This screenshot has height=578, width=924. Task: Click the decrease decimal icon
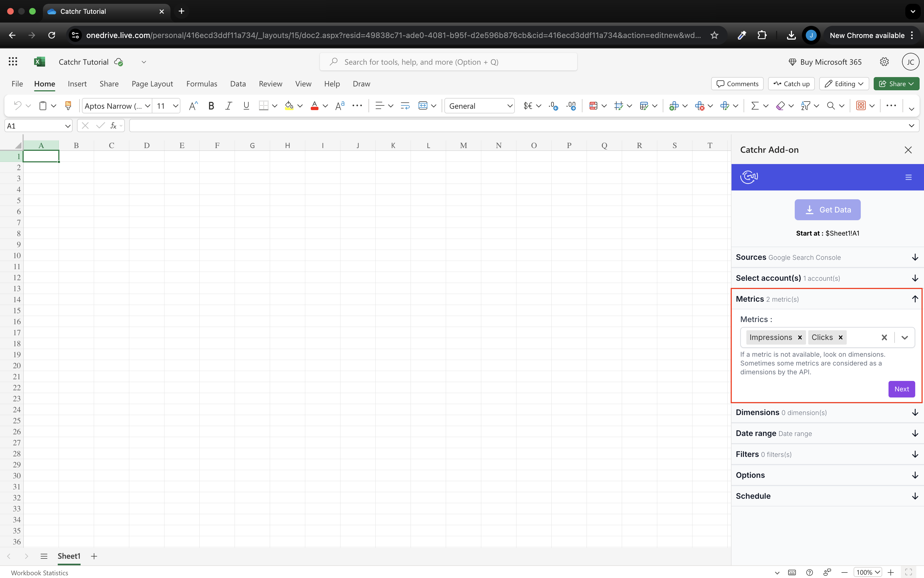coord(571,106)
